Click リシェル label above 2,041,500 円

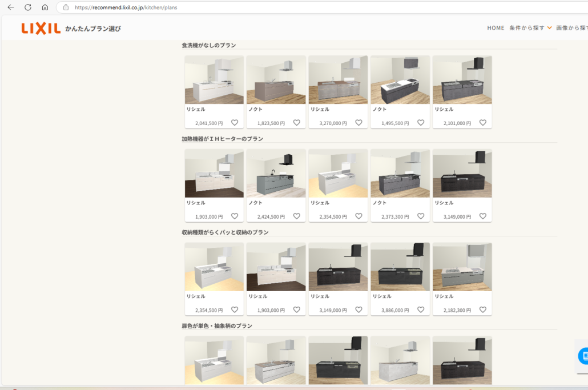click(x=196, y=109)
